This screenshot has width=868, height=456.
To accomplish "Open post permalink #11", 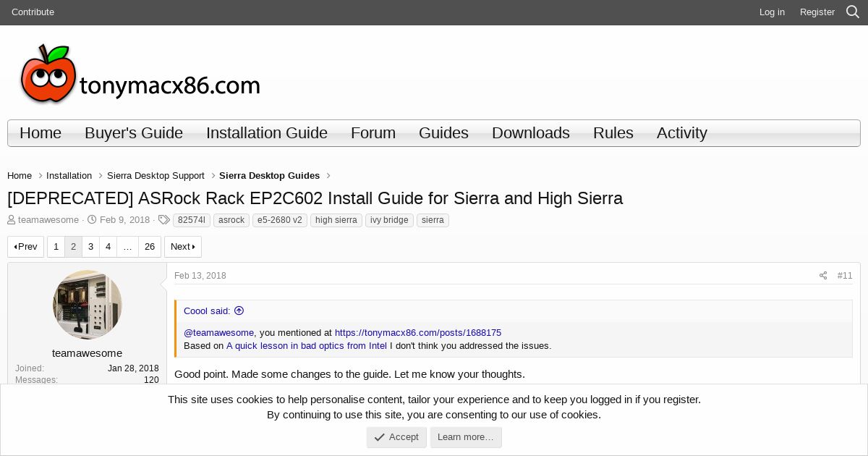I will click(x=845, y=276).
